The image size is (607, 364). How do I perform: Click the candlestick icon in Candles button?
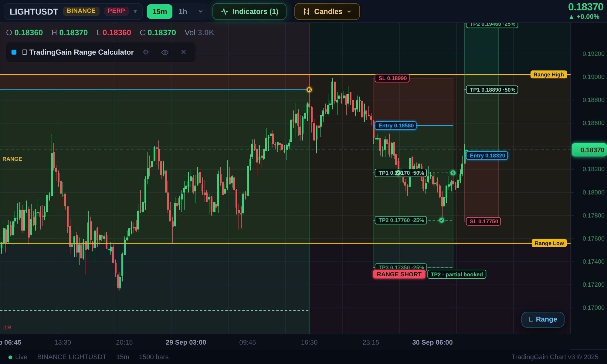pos(307,12)
